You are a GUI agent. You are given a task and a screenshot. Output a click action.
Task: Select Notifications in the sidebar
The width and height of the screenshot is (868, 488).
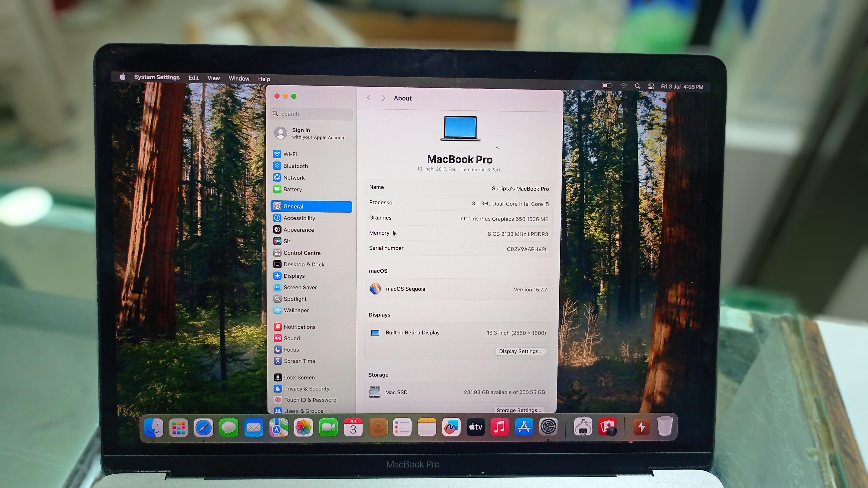click(311, 327)
